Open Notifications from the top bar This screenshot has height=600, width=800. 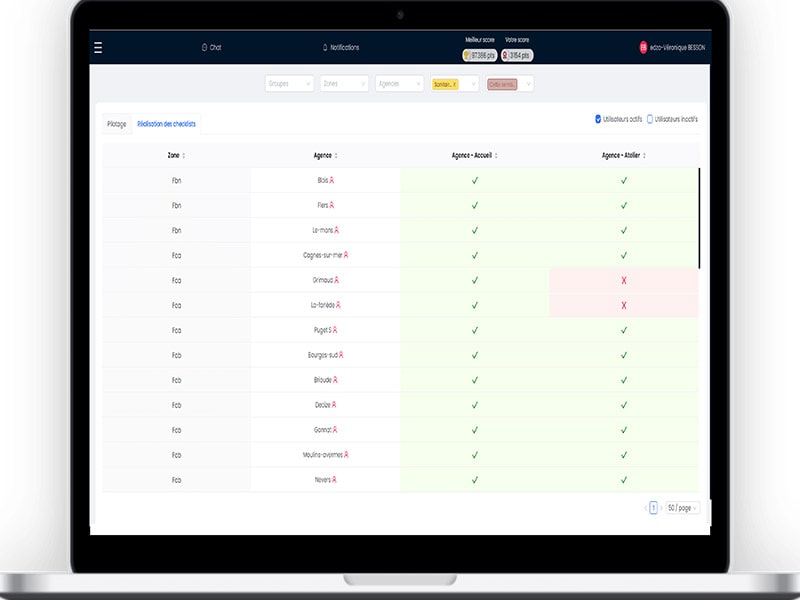coord(340,47)
